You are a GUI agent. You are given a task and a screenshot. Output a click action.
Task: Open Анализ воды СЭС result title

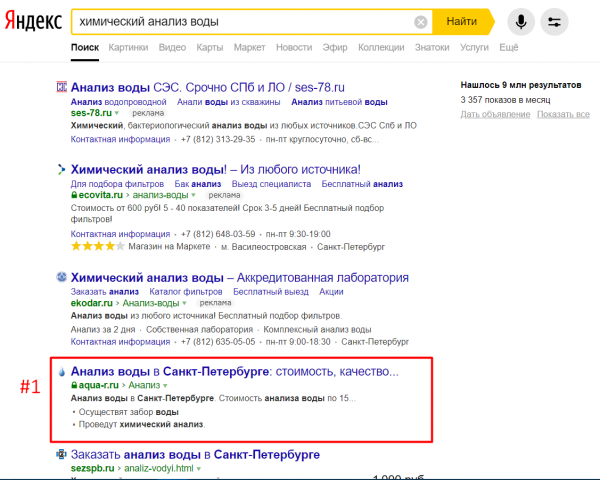click(208, 87)
